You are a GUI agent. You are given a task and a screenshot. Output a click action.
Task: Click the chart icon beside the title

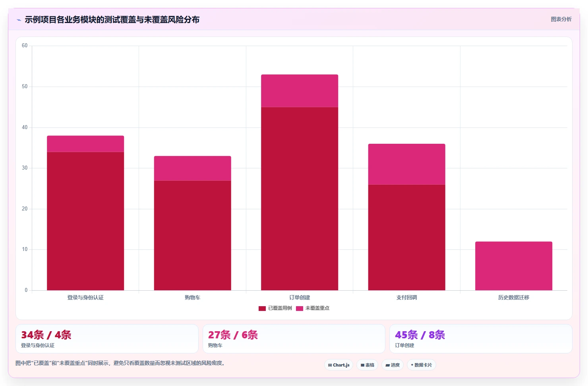19,20
